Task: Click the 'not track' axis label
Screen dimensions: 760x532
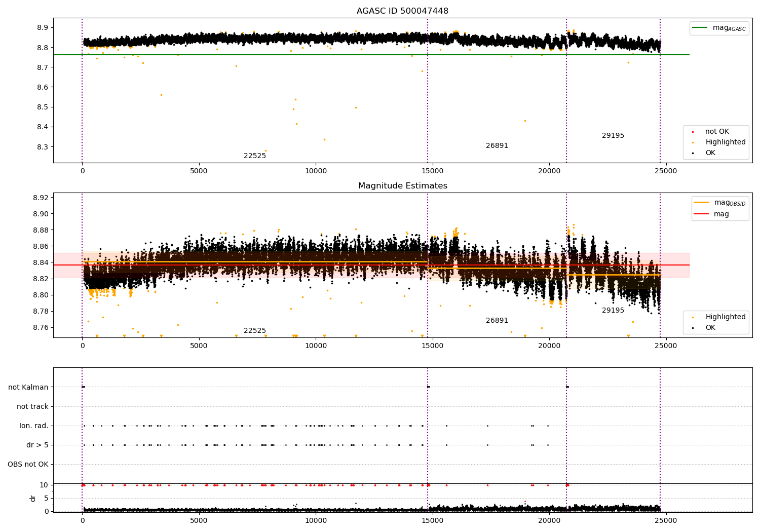Action: pyautogui.click(x=32, y=406)
